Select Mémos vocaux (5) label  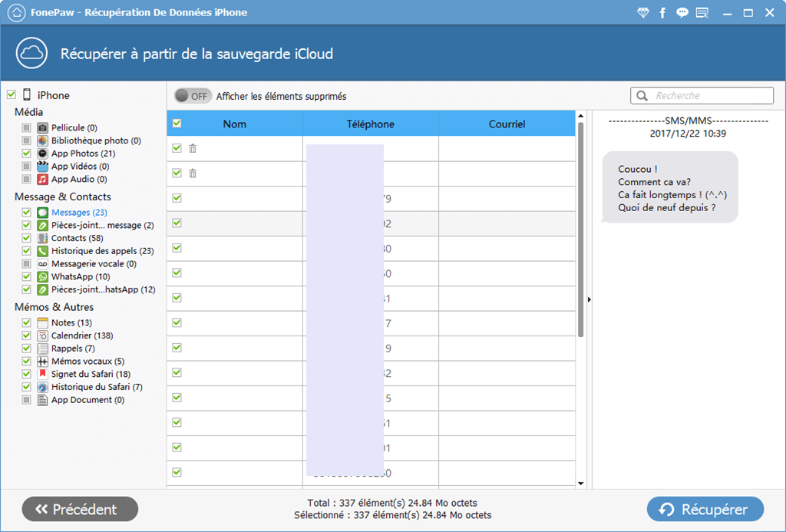(88, 361)
